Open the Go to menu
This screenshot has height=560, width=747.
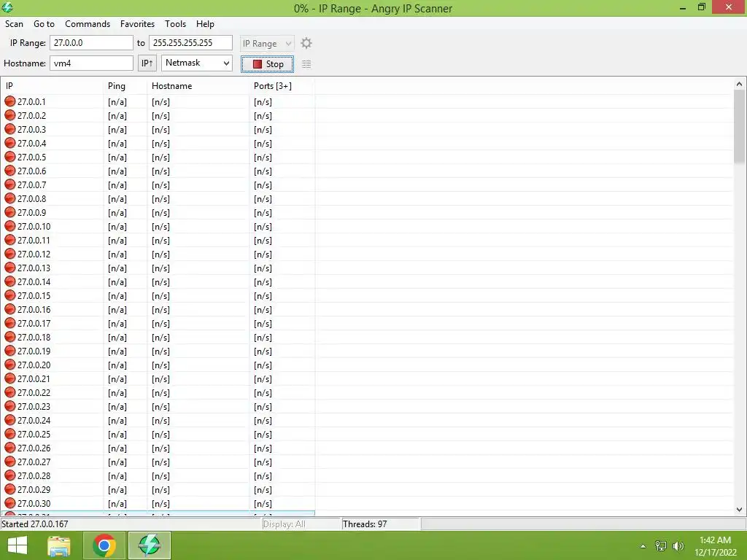pos(44,24)
